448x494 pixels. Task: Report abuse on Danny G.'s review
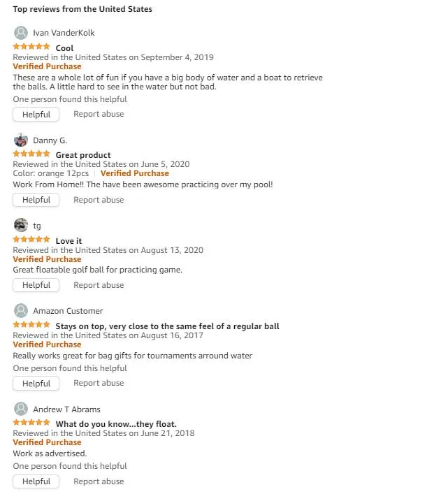point(99,200)
